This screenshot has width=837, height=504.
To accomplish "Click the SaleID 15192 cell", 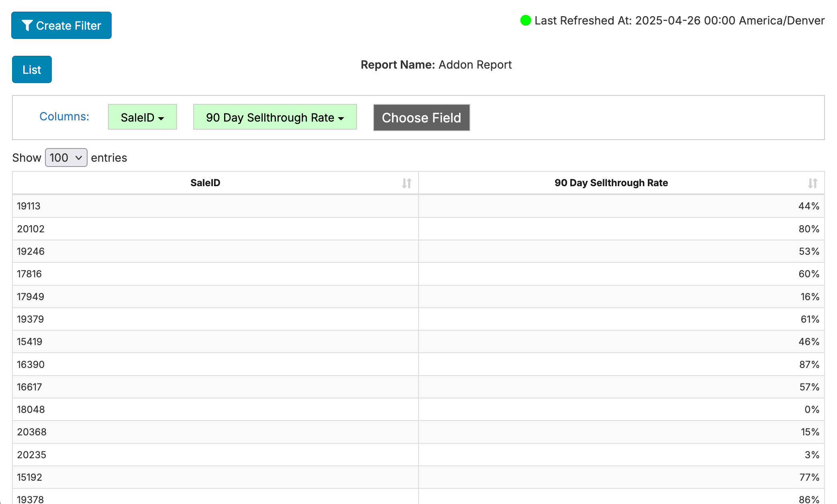I will (29, 477).
